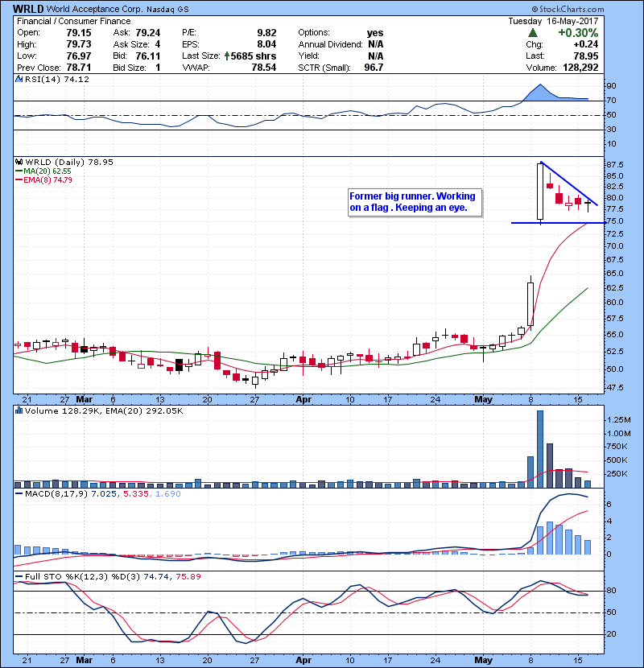Click the 'MACD(8,17,9)' indicator label

click(56, 494)
